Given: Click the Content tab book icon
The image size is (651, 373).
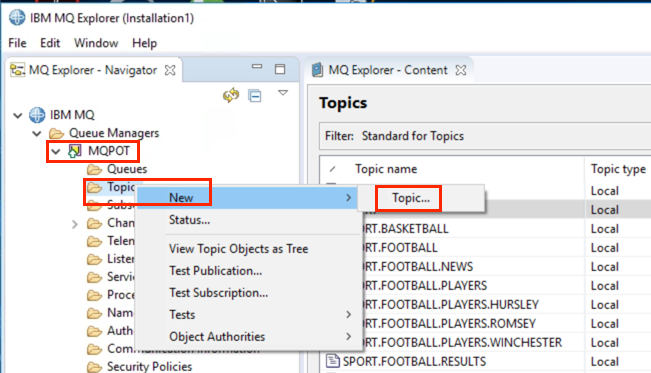Looking at the screenshot, I should 317,70.
